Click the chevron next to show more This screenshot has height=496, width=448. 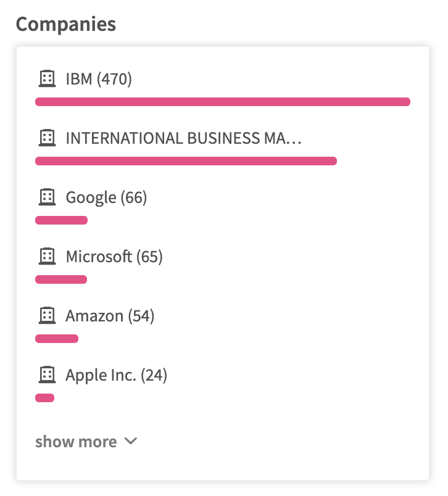coord(130,442)
